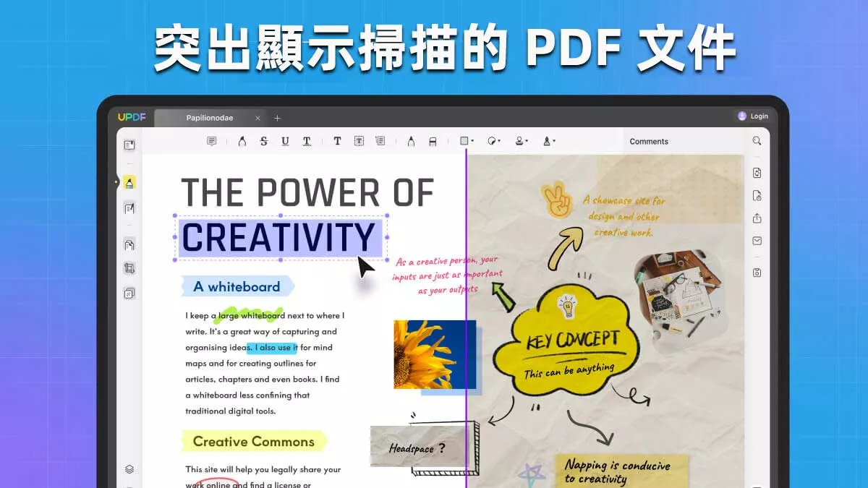Click the 'Headspace ?' note
The image size is (868, 488).
(417, 448)
